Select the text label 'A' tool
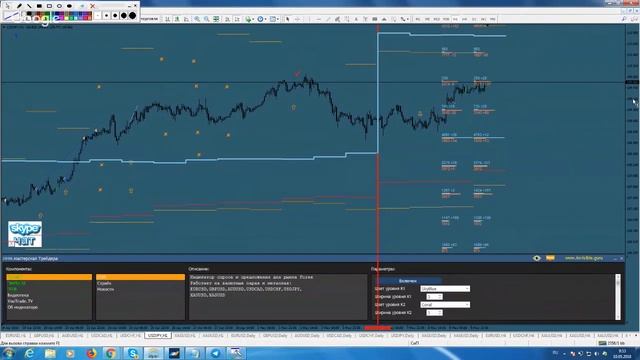The width and height of the screenshot is (640, 360). [356, 19]
